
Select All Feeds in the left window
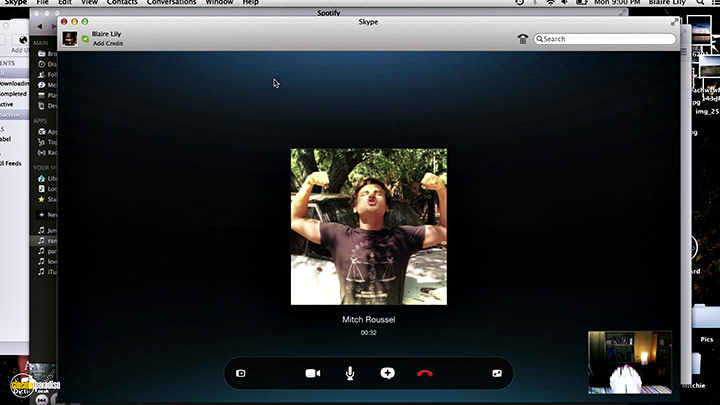(11, 163)
